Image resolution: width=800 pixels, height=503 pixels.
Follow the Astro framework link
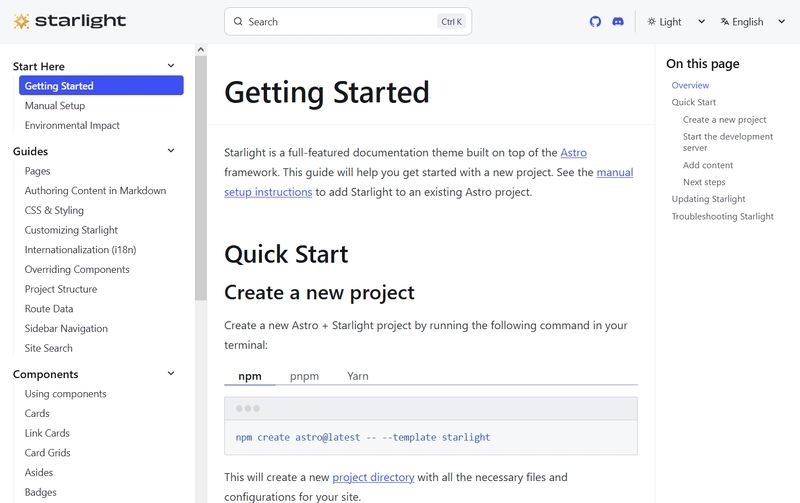click(x=573, y=153)
